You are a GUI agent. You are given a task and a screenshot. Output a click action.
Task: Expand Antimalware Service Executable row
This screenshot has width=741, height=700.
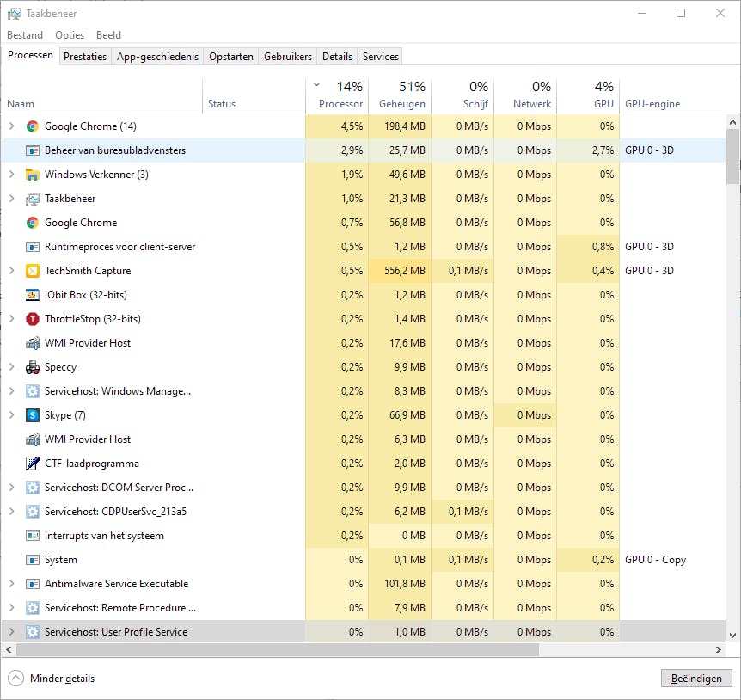tap(12, 584)
